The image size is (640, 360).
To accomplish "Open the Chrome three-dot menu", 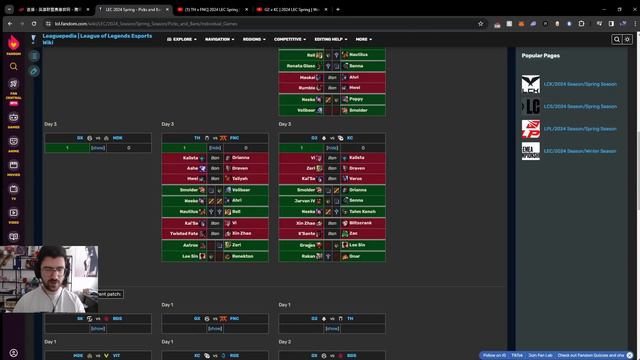I will [x=635, y=24].
